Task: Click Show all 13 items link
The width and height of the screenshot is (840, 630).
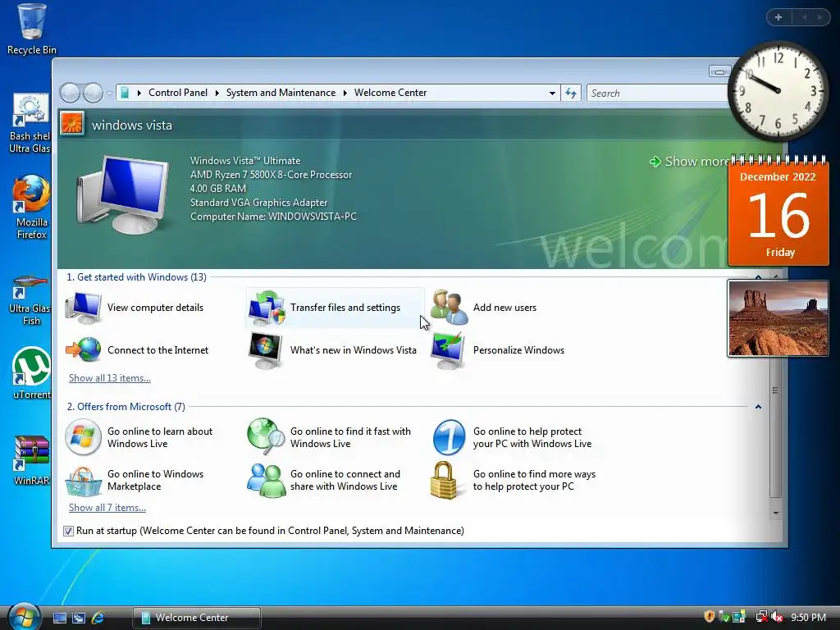Action: tap(110, 378)
